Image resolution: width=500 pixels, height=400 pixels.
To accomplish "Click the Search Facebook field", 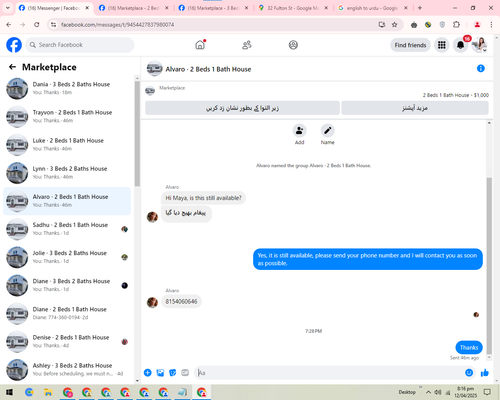I will [x=80, y=45].
